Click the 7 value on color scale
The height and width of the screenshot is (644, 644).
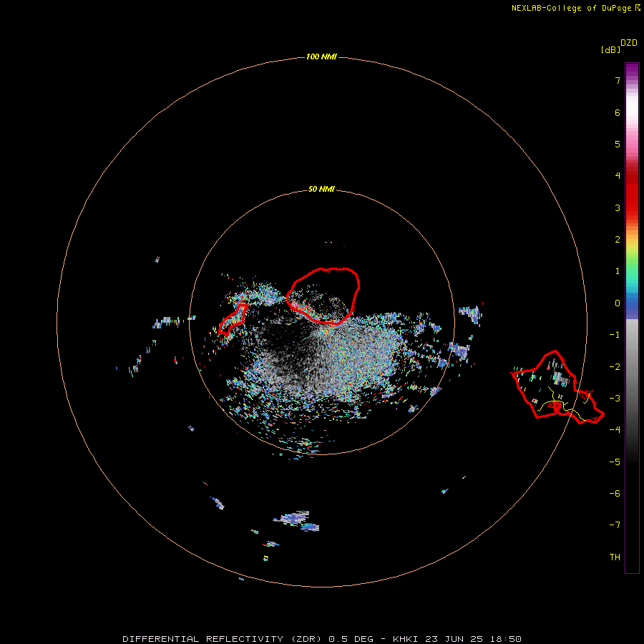tap(618, 80)
